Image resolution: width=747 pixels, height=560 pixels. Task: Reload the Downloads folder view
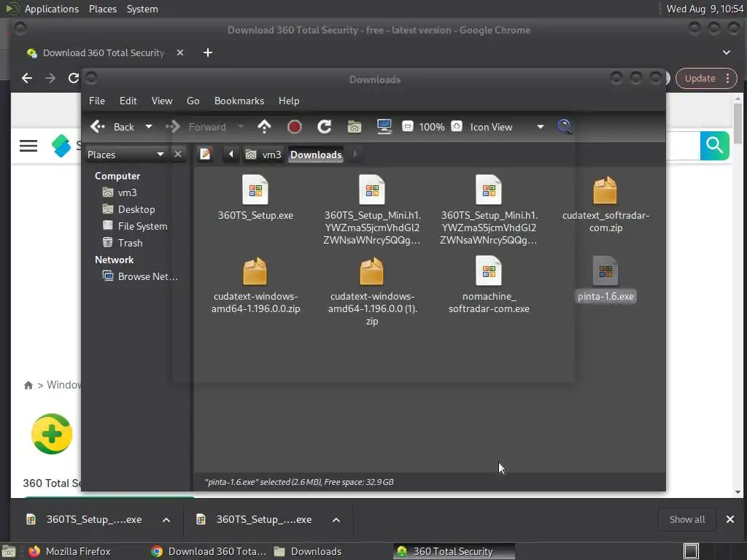[324, 127]
